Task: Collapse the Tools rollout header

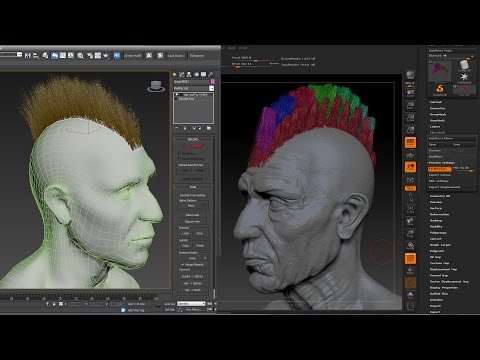Action: (x=193, y=187)
